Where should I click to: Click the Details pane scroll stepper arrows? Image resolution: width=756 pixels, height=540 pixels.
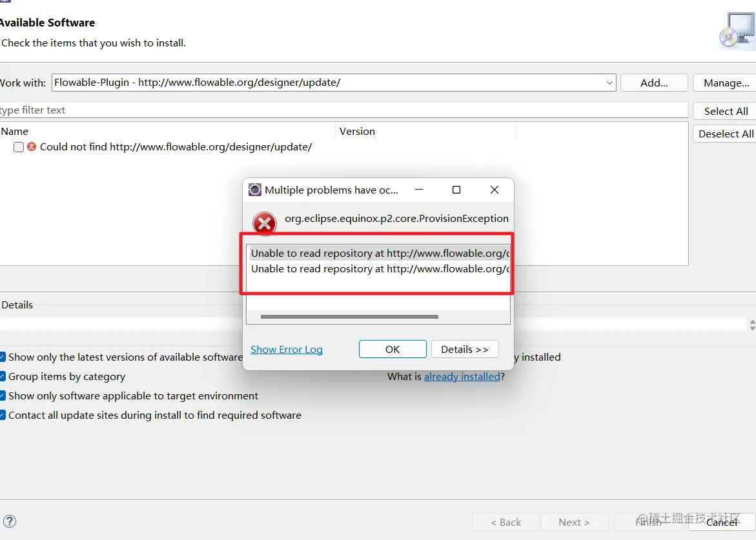point(752,325)
